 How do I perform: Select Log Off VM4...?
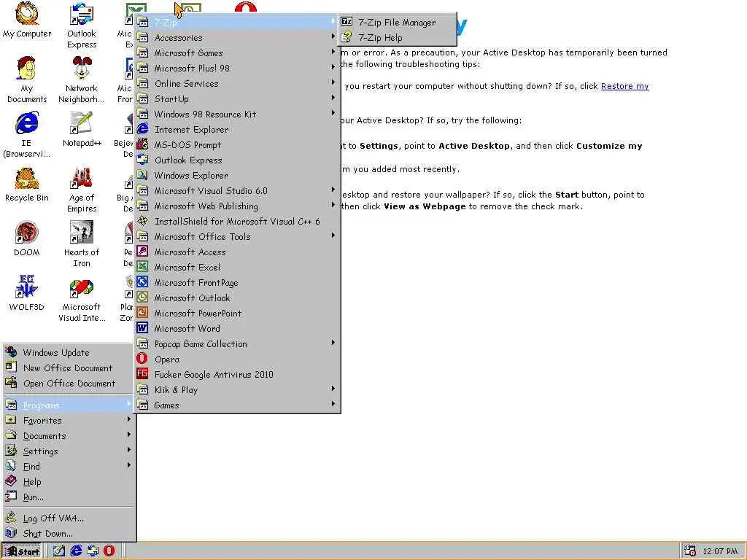(x=69, y=518)
